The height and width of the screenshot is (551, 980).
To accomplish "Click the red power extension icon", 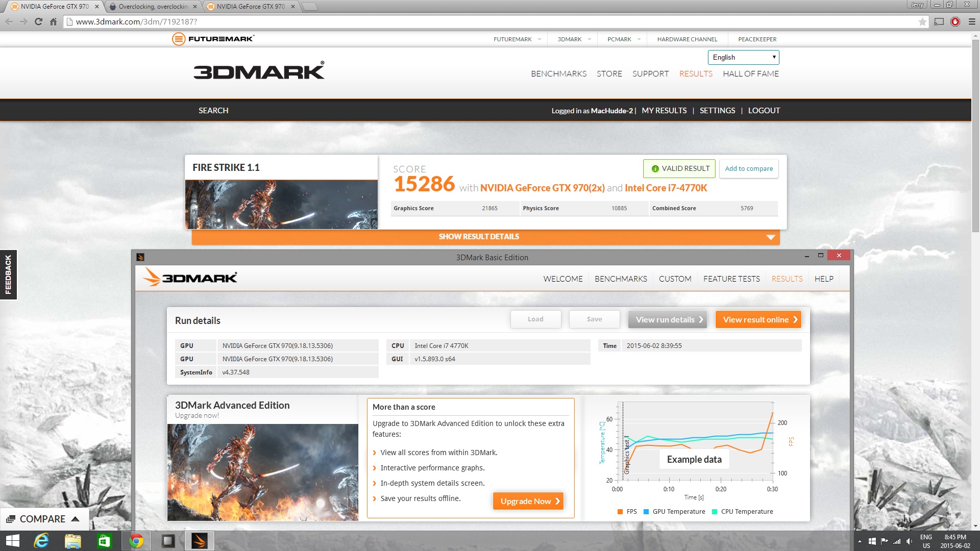I will coord(955,21).
